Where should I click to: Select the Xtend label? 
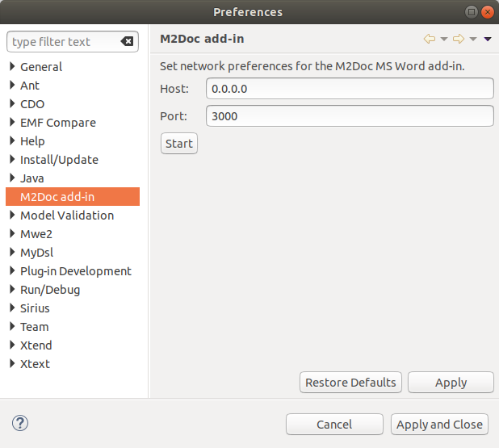(36, 345)
